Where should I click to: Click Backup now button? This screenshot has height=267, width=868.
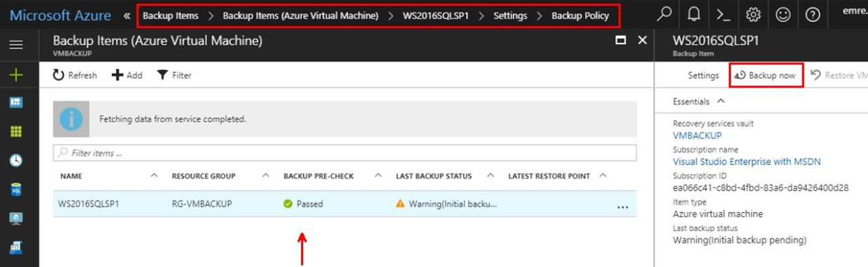pos(766,75)
